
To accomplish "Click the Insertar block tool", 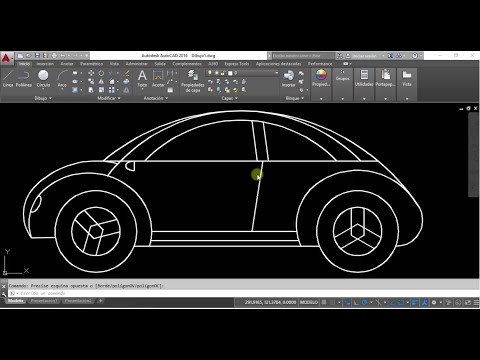I will [x=288, y=79].
